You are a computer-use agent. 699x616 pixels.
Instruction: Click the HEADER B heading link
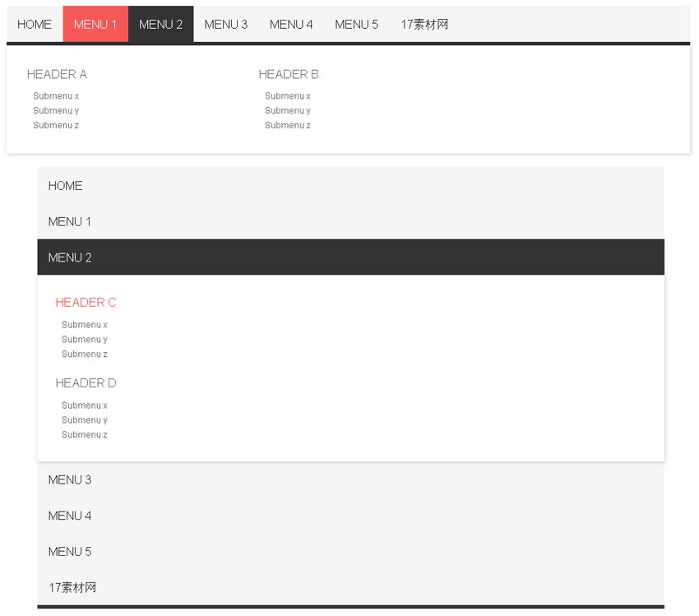(289, 75)
